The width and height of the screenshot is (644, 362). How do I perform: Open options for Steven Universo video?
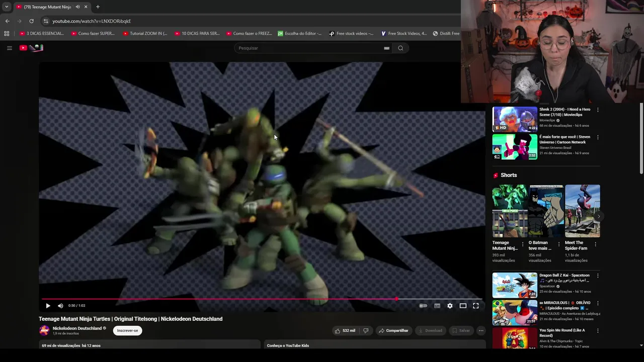click(x=598, y=137)
